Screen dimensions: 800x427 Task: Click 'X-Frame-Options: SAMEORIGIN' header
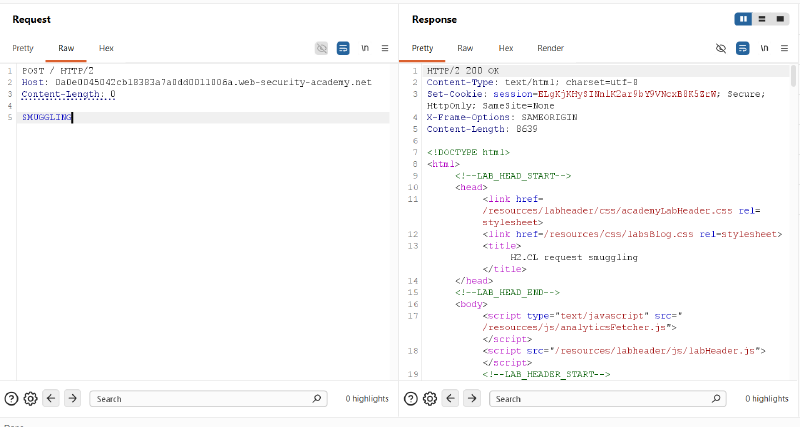pyautogui.click(x=502, y=117)
